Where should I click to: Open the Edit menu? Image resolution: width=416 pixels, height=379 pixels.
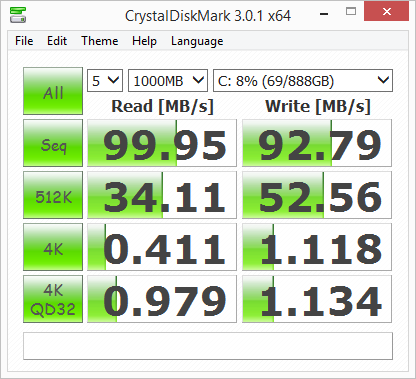(57, 41)
